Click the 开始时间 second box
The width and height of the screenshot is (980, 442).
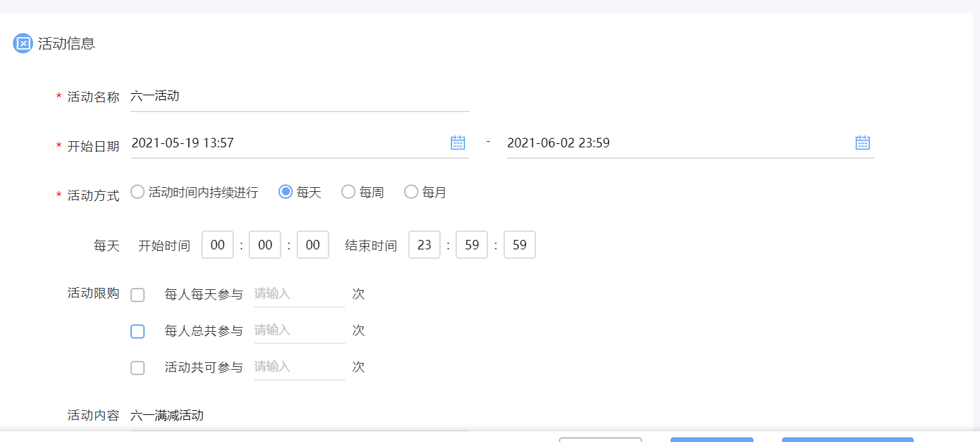point(313,245)
